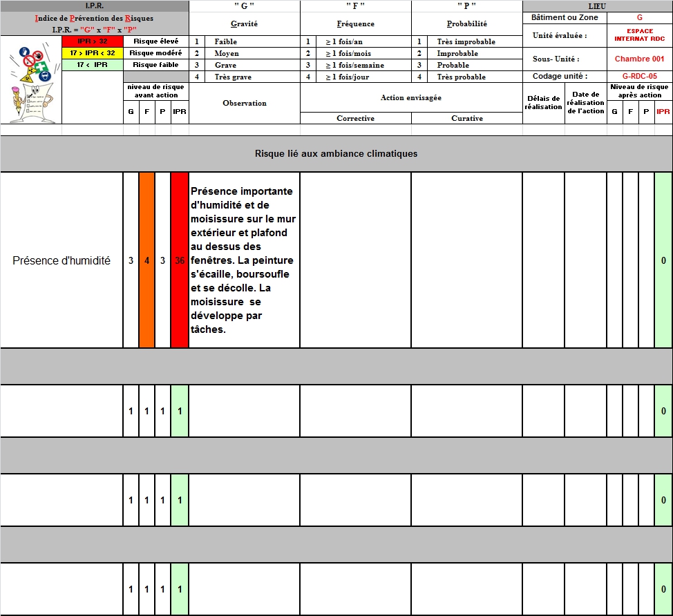Select the green '17 < IPR' legend cell
Viewport: 673px width, 616px height.
tap(92, 65)
